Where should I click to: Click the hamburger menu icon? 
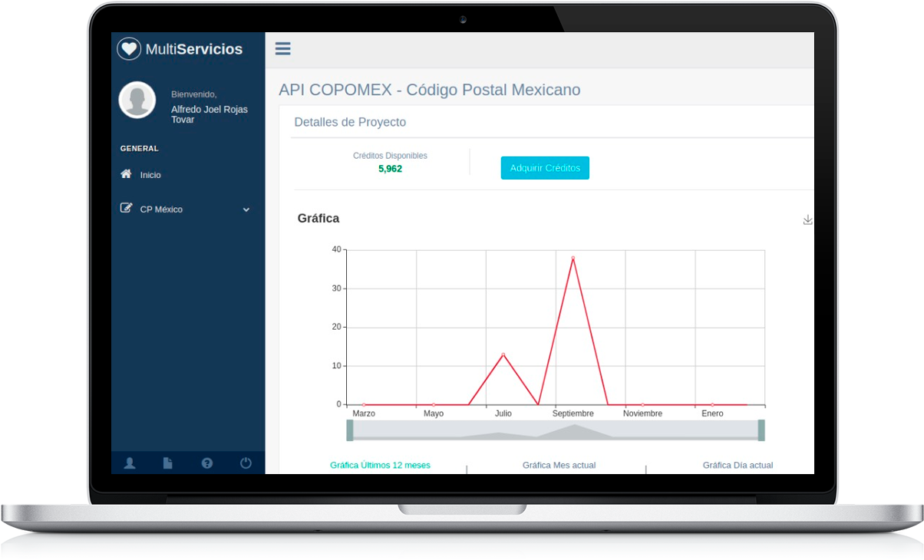click(x=283, y=48)
